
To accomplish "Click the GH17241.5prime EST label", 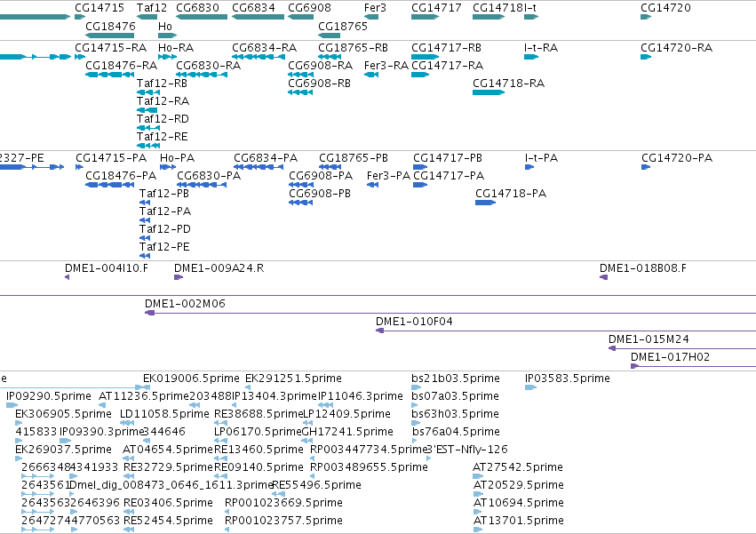I will coord(347,431).
